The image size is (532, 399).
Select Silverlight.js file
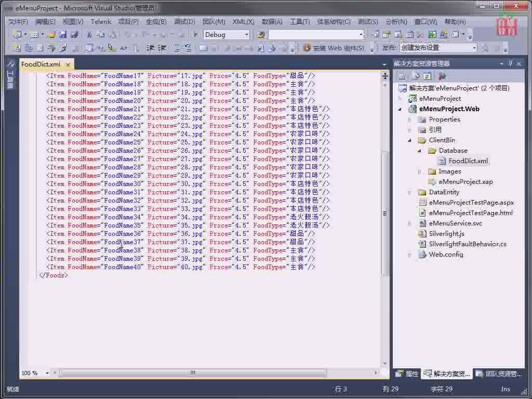click(x=446, y=234)
